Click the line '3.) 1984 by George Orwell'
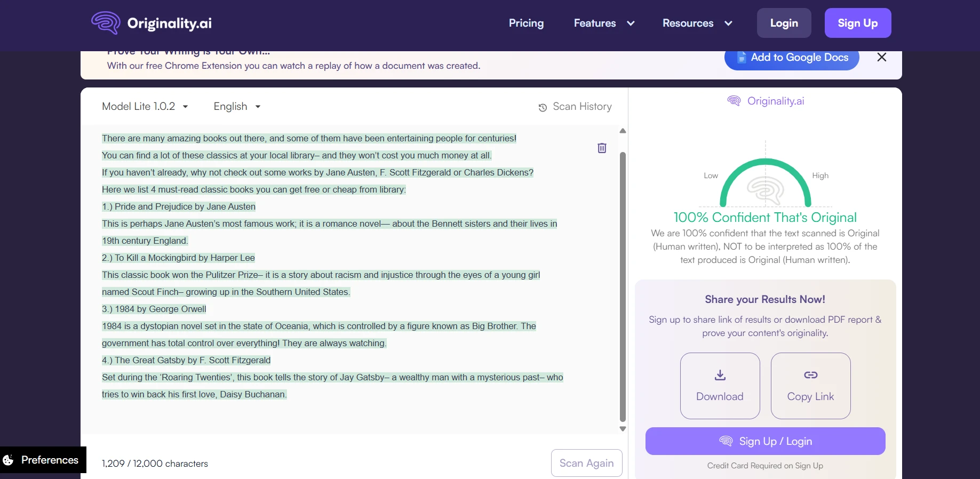This screenshot has width=980, height=479. 154,309
